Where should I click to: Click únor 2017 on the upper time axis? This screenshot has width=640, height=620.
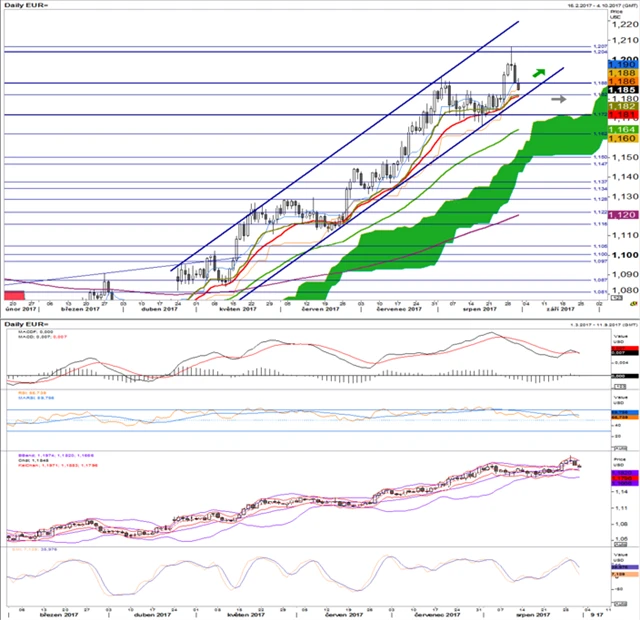21,309
